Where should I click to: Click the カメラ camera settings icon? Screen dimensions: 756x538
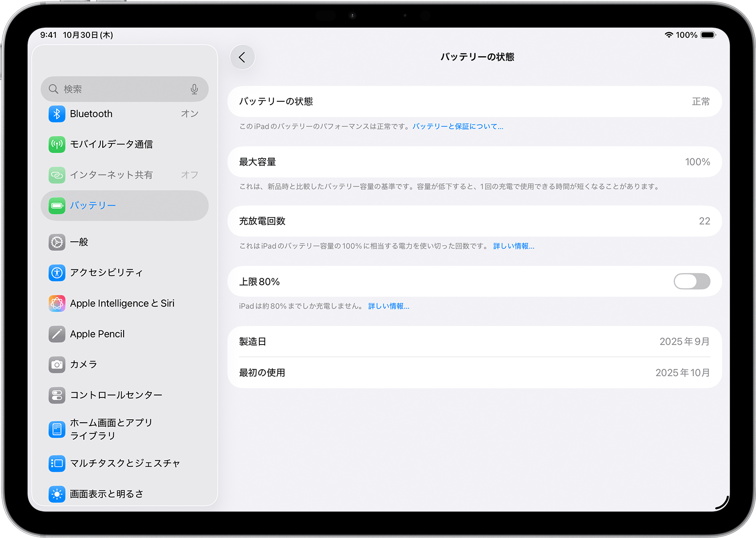[x=57, y=364]
